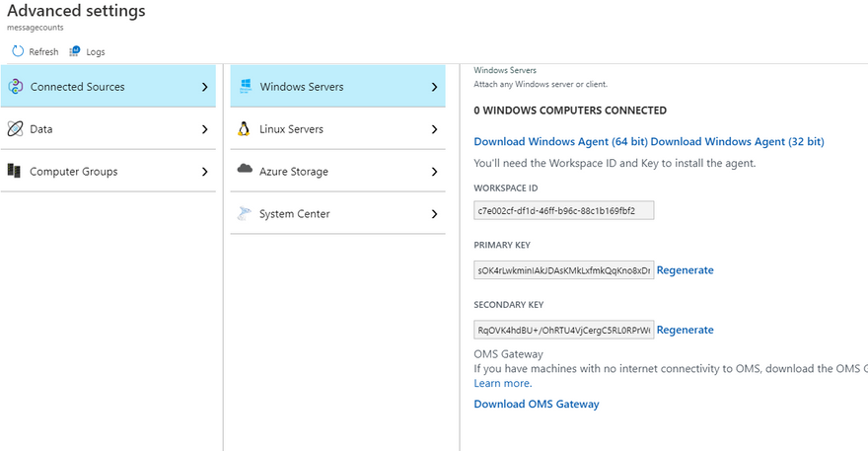Click the Refresh circular arrow icon

click(18, 51)
